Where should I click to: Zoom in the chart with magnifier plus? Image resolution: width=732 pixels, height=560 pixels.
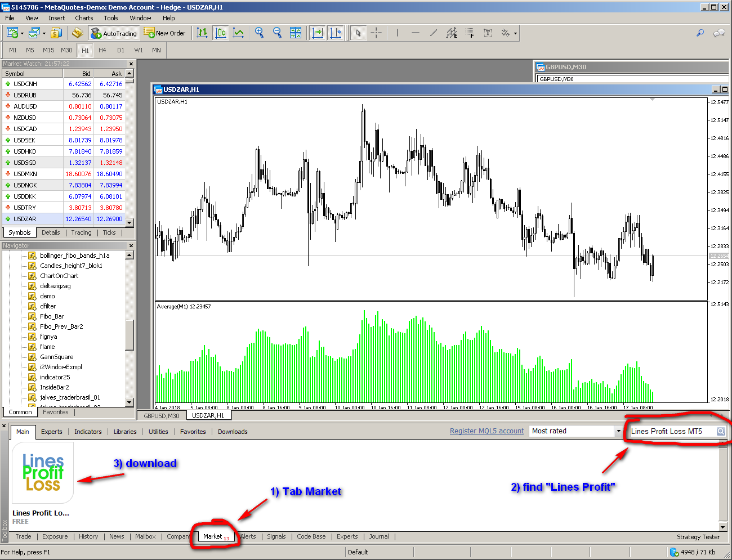point(259,33)
